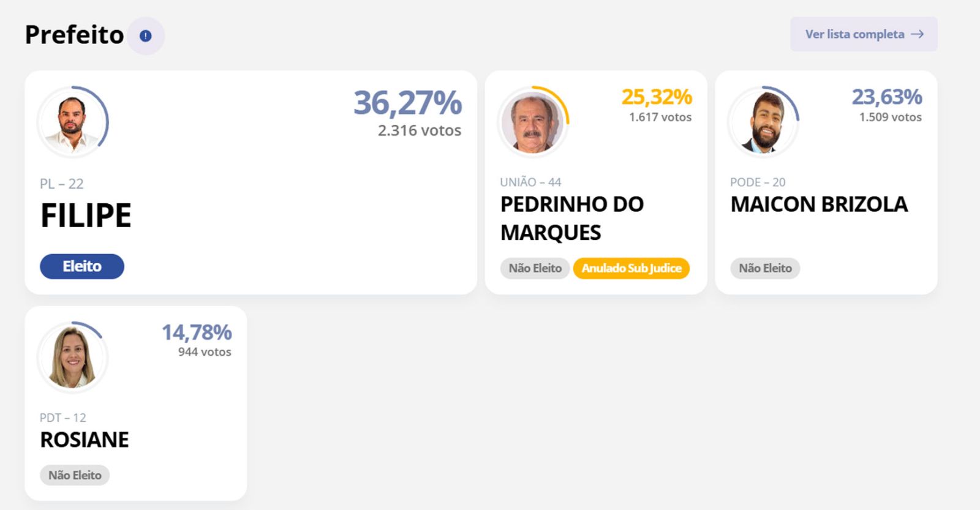Click the blue Eleito badge
Screen dimensions: 980x510
(x=82, y=266)
